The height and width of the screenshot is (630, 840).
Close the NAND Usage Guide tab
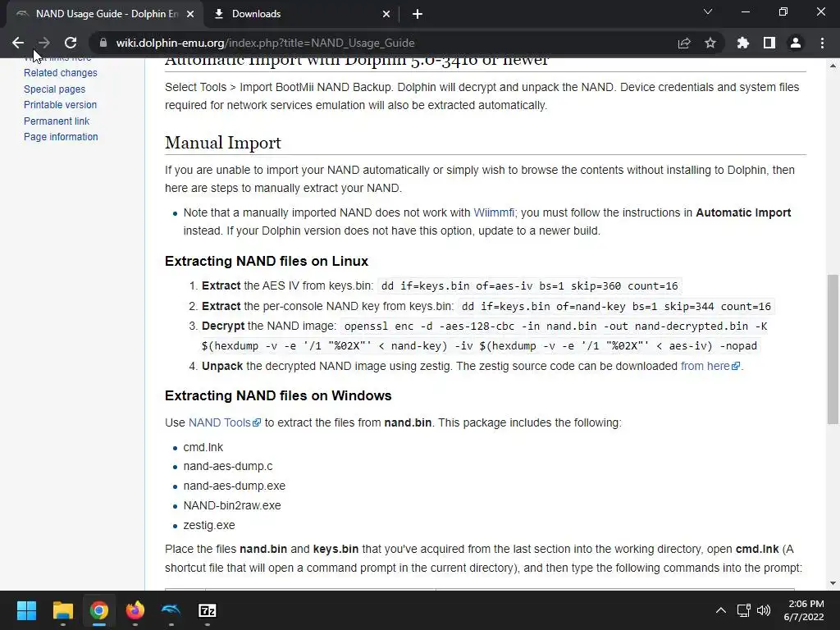(x=190, y=14)
